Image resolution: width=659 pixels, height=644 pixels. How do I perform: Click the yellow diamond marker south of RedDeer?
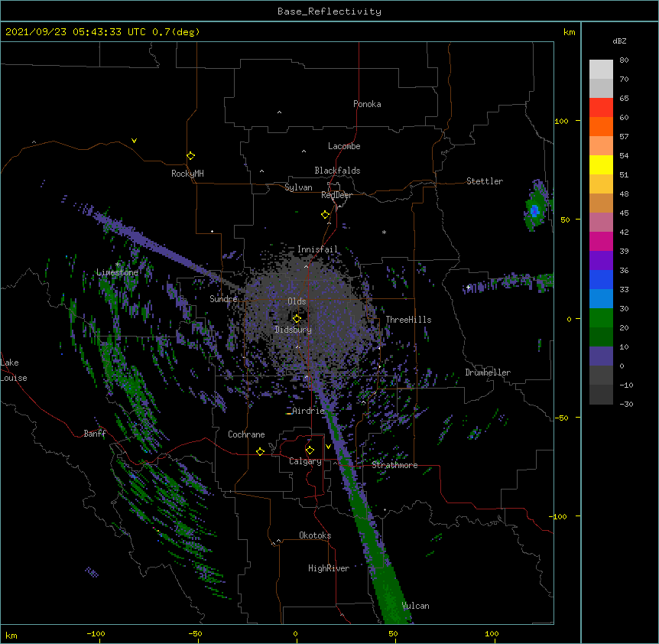pyautogui.click(x=326, y=215)
